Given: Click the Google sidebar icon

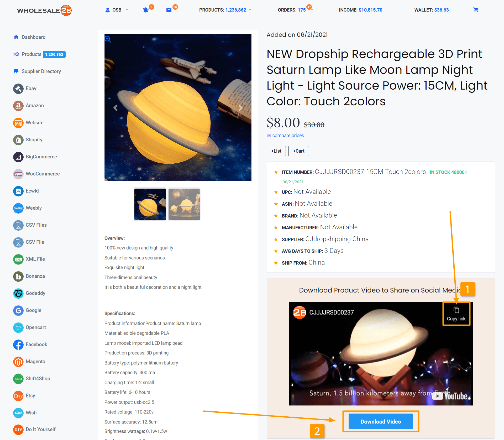Looking at the screenshot, I should [x=18, y=310].
